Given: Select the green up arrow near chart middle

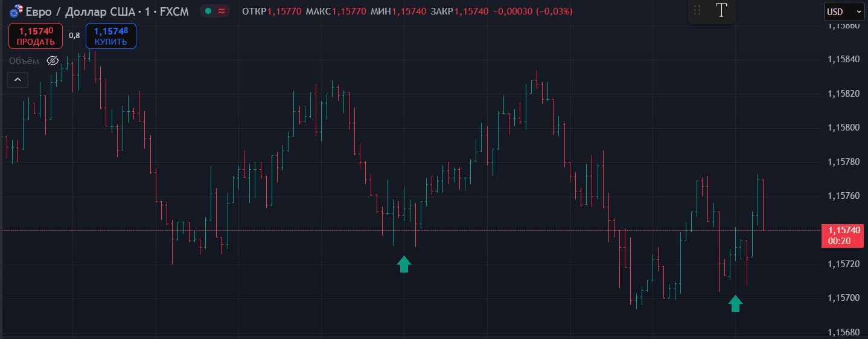Looking at the screenshot, I should [x=404, y=264].
